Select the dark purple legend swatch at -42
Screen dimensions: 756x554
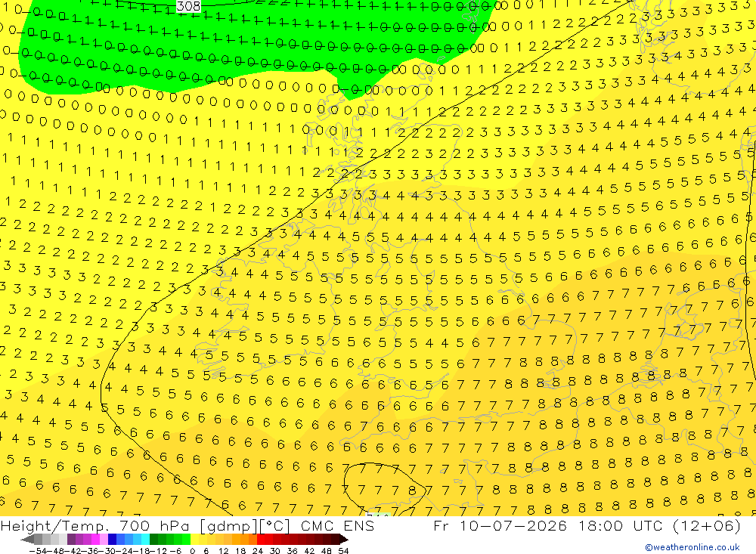(71, 539)
